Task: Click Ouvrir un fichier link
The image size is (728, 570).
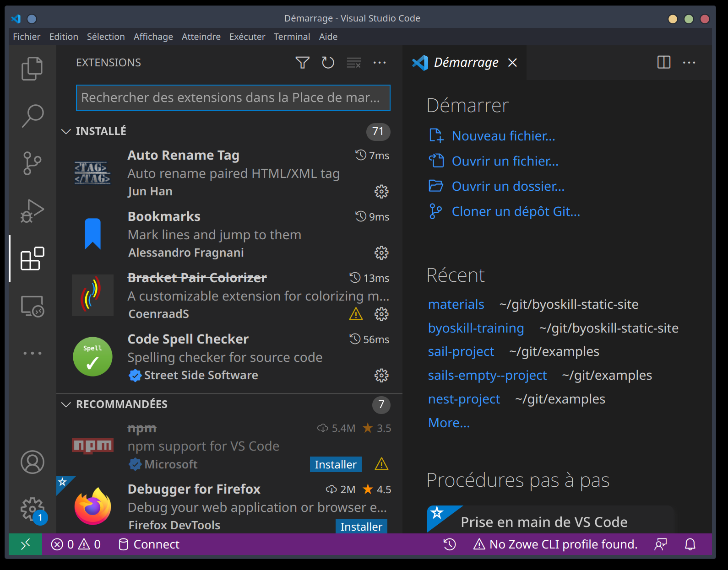Action: [x=505, y=161]
